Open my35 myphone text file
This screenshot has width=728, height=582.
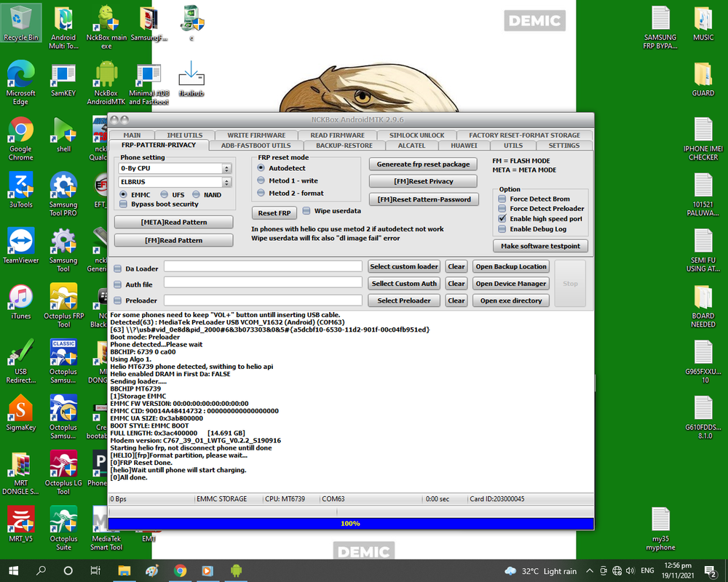tap(660, 529)
